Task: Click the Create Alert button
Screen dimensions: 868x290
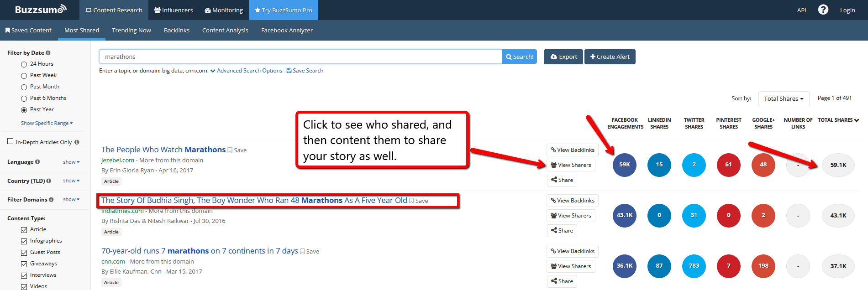Action: (x=610, y=57)
